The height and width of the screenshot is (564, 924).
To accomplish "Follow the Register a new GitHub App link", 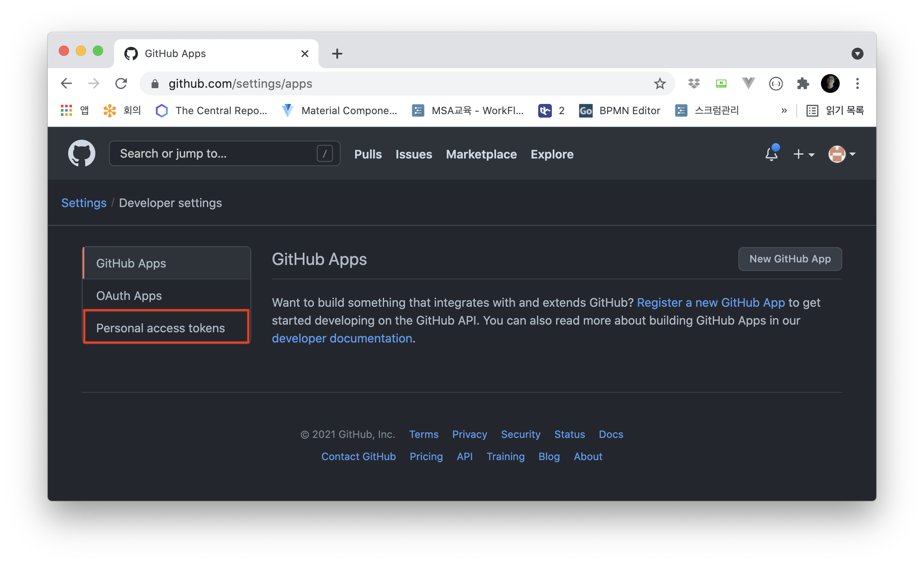I will click(711, 302).
